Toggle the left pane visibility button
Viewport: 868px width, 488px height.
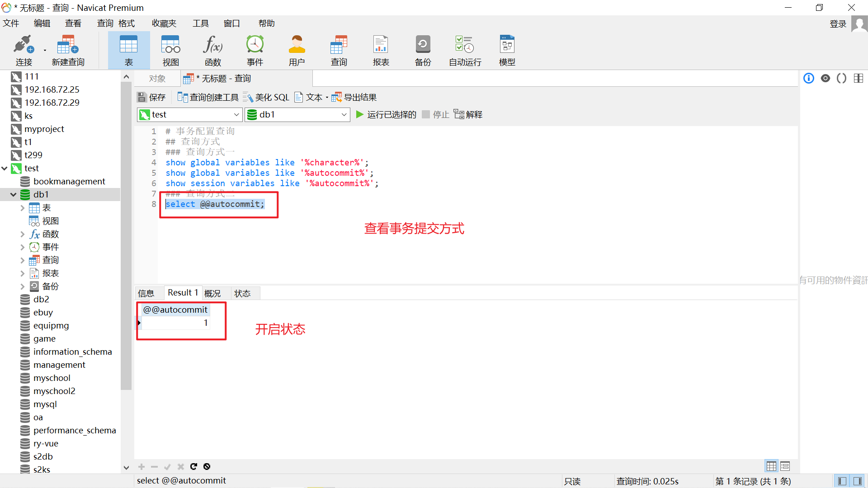842,481
